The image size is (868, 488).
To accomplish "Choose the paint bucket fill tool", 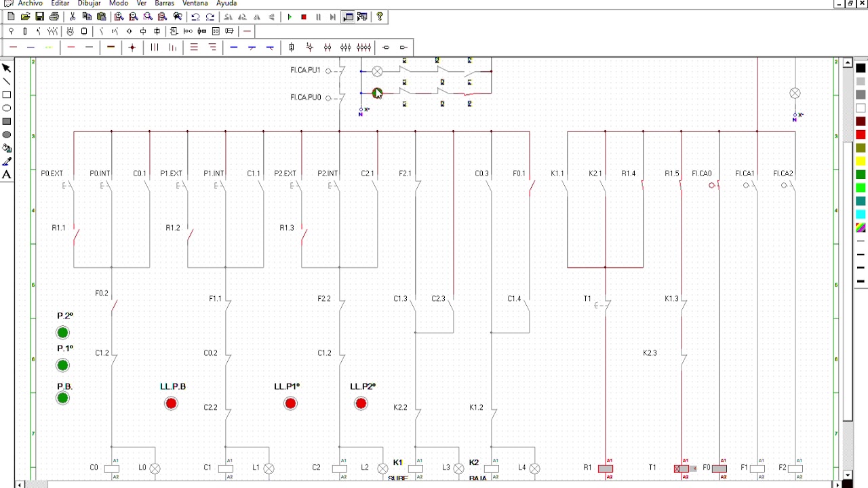I will [7, 148].
